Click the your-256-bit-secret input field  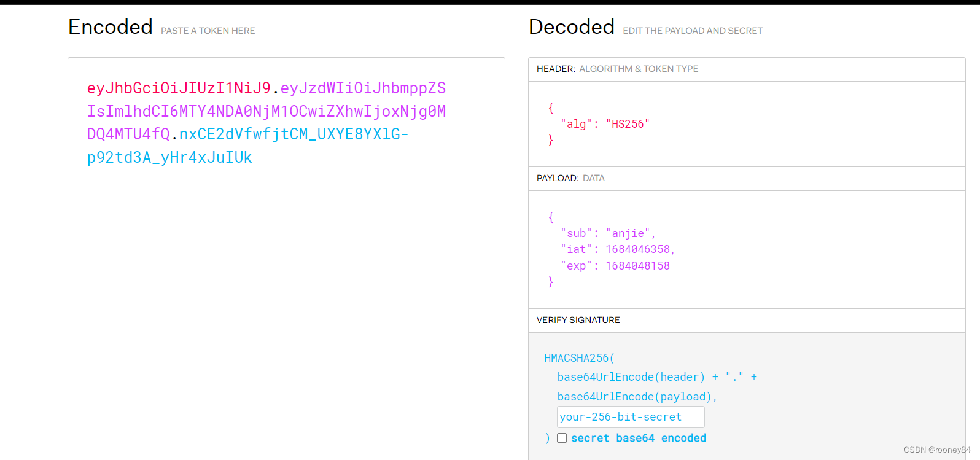[x=631, y=417]
